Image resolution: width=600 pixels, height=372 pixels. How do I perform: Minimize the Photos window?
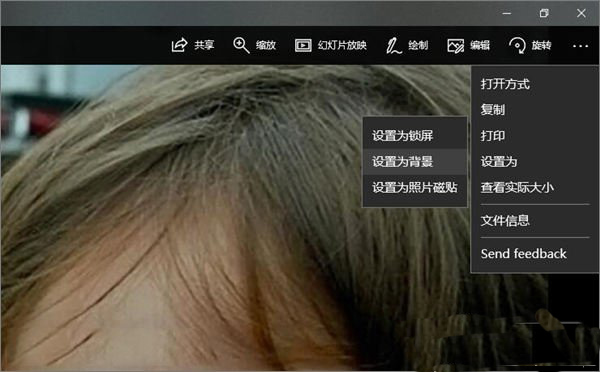pyautogui.click(x=507, y=13)
